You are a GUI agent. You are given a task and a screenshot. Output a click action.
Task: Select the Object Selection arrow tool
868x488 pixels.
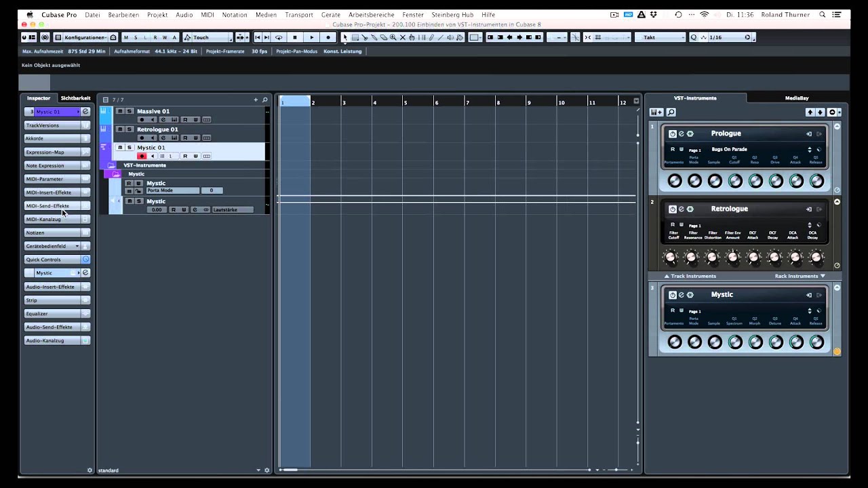tap(345, 37)
